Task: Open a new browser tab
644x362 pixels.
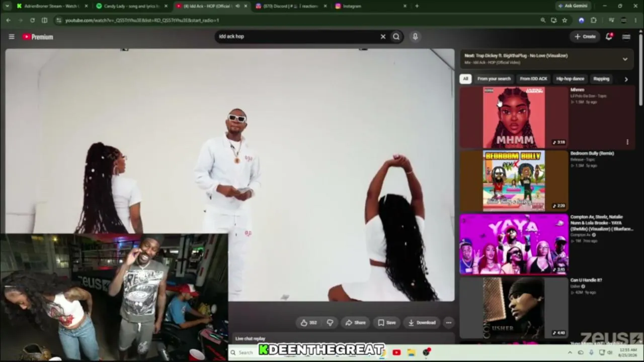Action: coord(417,6)
